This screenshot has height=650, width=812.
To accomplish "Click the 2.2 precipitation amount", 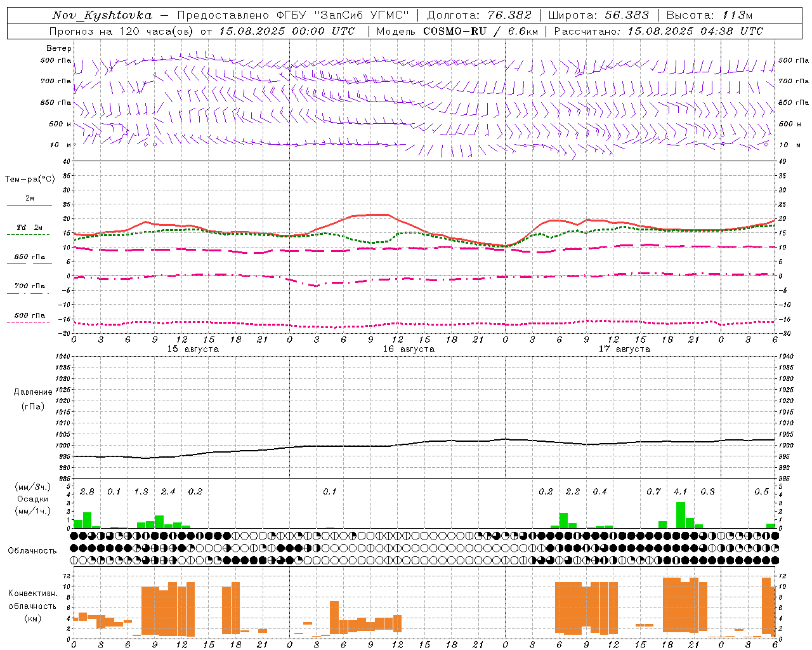I will pos(573,492).
